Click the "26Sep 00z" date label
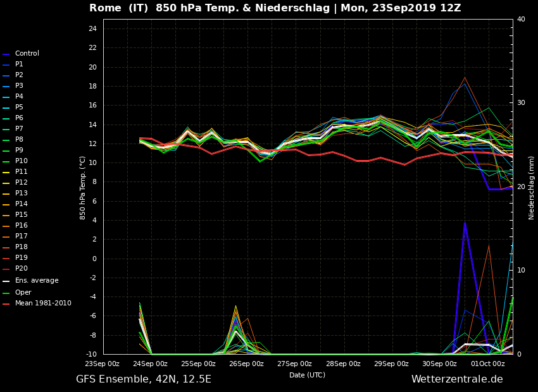Screen dimensions: 538x392 click(x=246, y=364)
